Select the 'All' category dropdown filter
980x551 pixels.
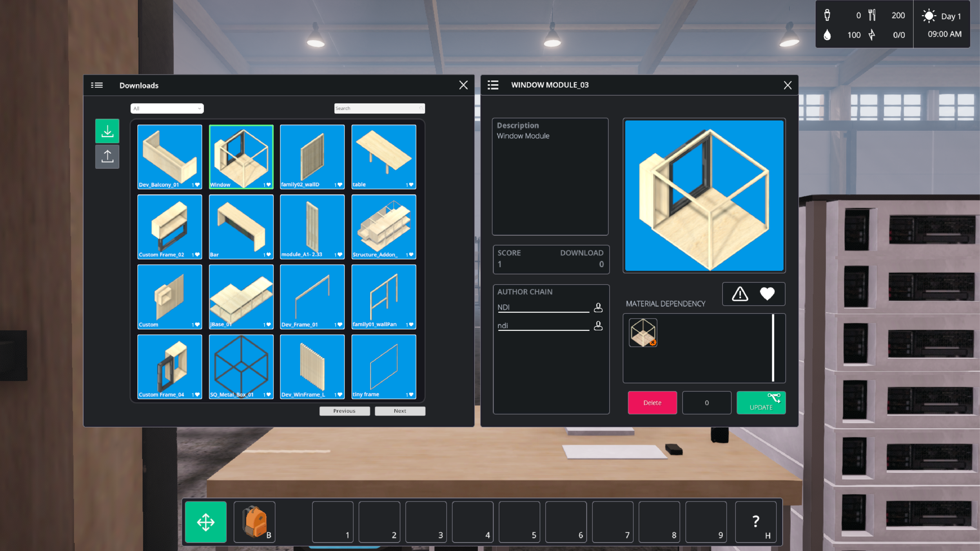pyautogui.click(x=166, y=108)
